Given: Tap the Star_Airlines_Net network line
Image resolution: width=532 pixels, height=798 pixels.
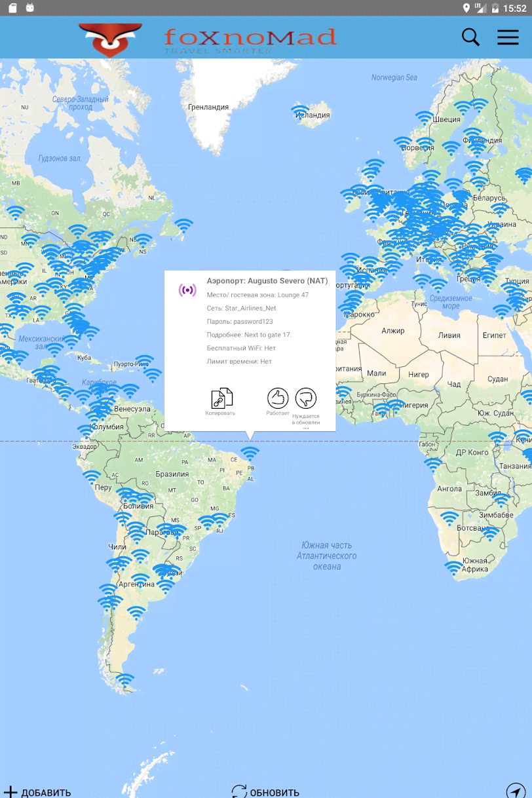Looking at the screenshot, I should (x=241, y=308).
